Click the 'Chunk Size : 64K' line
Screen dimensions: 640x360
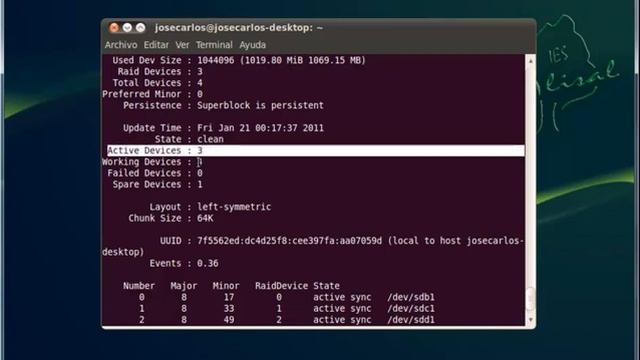tap(171, 218)
